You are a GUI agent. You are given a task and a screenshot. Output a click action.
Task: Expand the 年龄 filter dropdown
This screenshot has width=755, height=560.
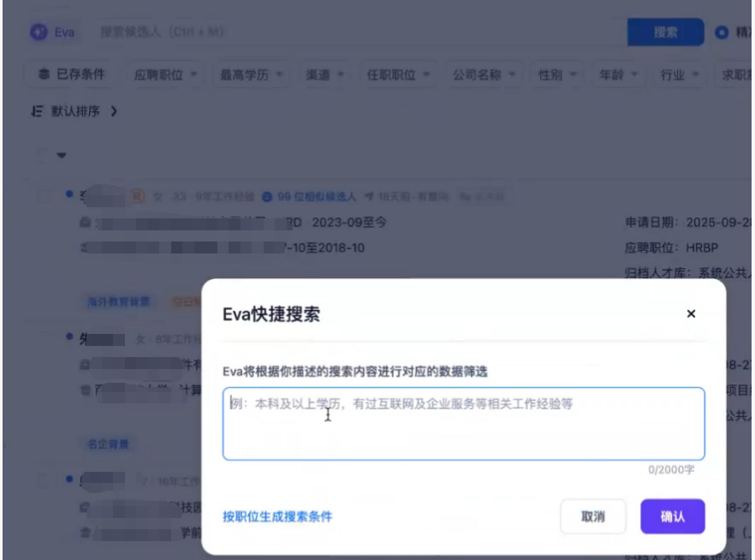click(618, 74)
